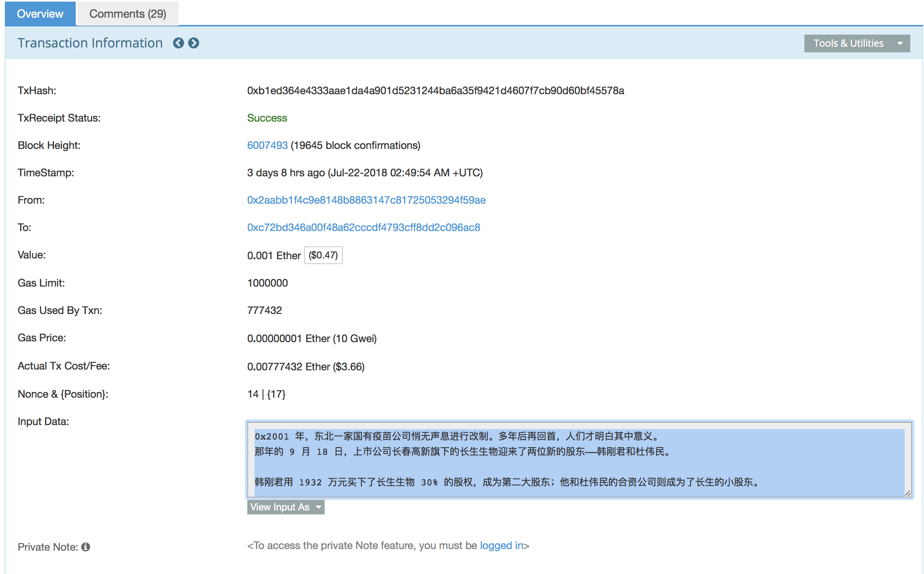Click the TimeStamp value Jul-22-2018 text

(365, 173)
